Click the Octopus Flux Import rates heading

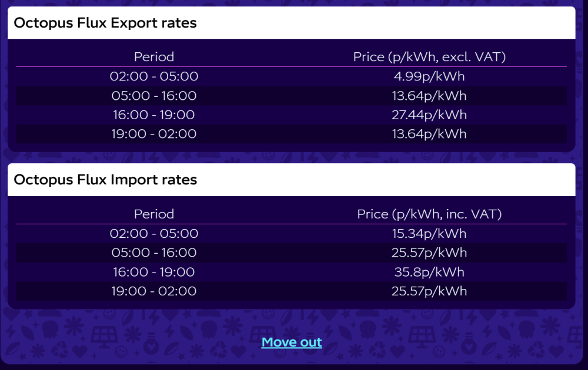[x=105, y=180]
